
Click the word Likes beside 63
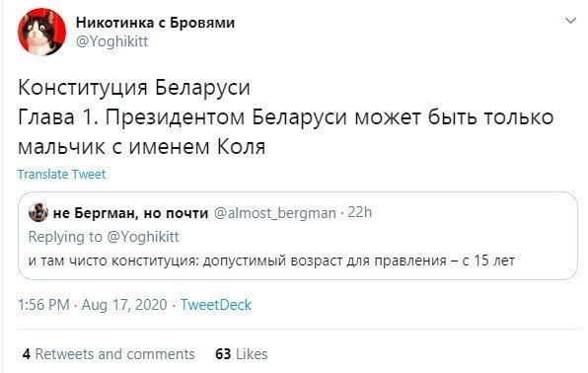pyautogui.click(x=252, y=354)
